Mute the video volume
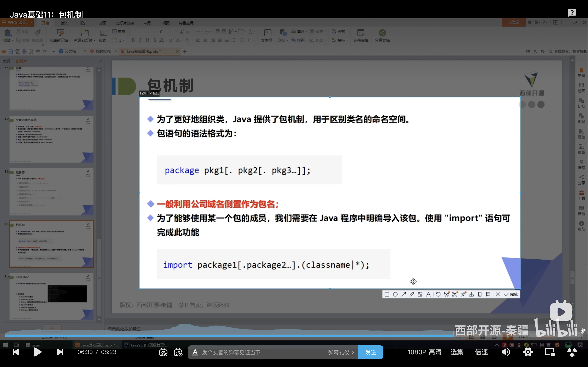 506,352
